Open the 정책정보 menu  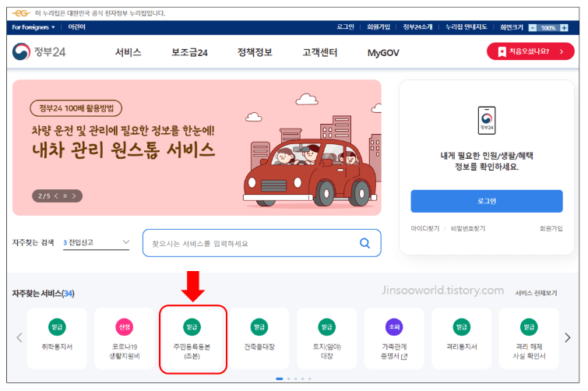pos(255,52)
